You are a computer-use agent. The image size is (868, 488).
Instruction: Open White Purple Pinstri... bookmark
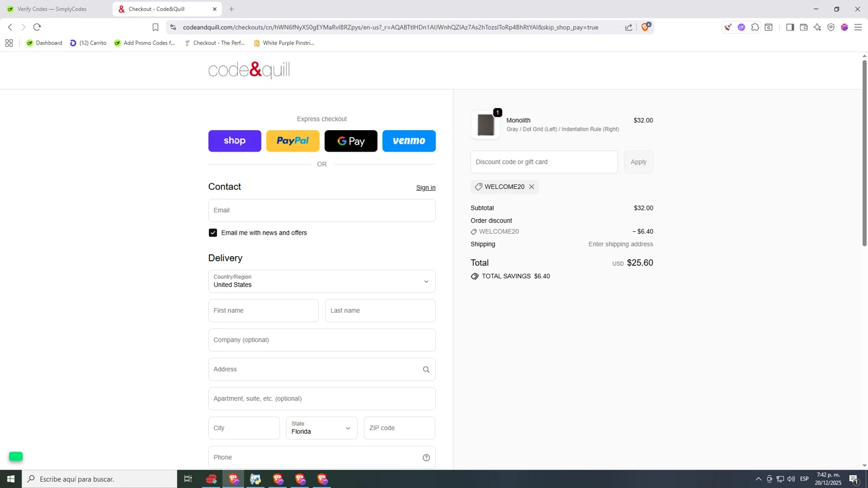284,43
